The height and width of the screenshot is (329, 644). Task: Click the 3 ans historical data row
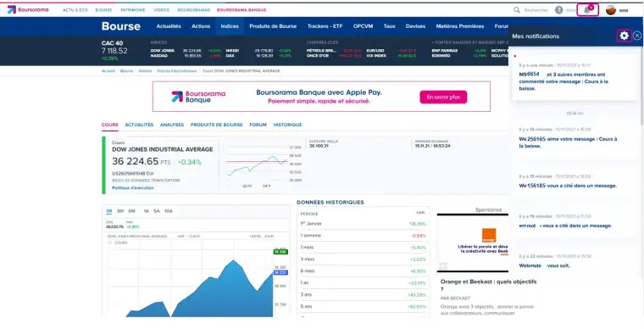coord(363,295)
